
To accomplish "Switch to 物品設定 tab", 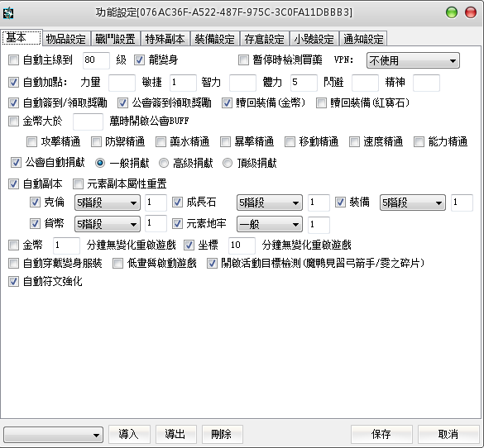I will coord(66,39).
